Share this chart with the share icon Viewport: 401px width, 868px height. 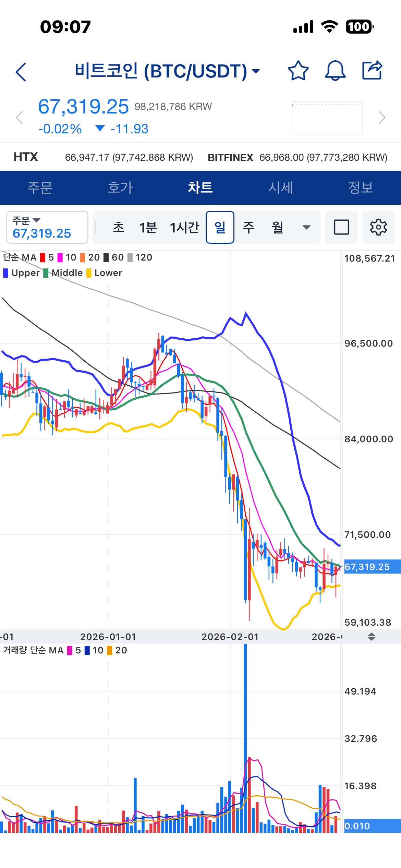point(372,70)
